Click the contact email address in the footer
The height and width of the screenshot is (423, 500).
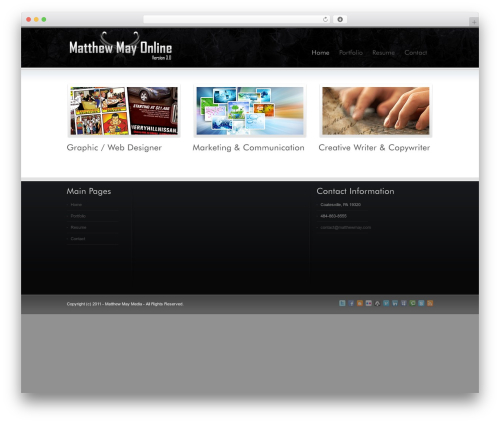pyautogui.click(x=345, y=227)
